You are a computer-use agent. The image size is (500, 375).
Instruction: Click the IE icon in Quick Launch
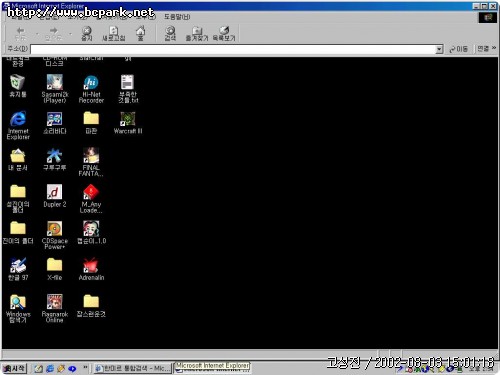click(x=50, y=368)
